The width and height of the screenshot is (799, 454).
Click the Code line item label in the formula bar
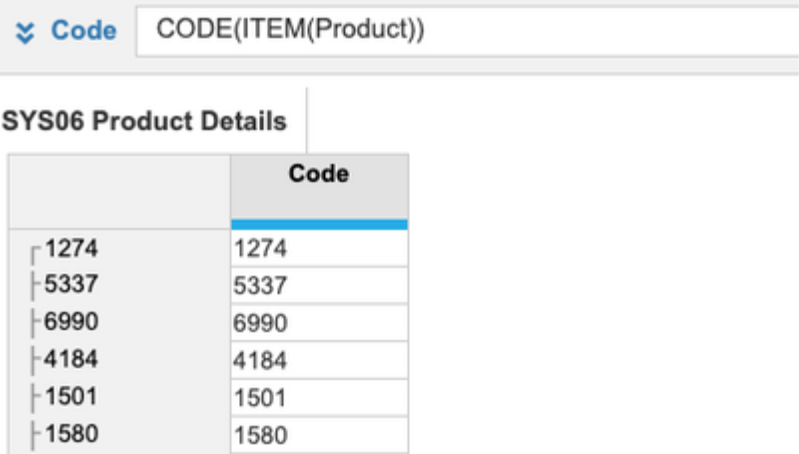pos(84,31)
